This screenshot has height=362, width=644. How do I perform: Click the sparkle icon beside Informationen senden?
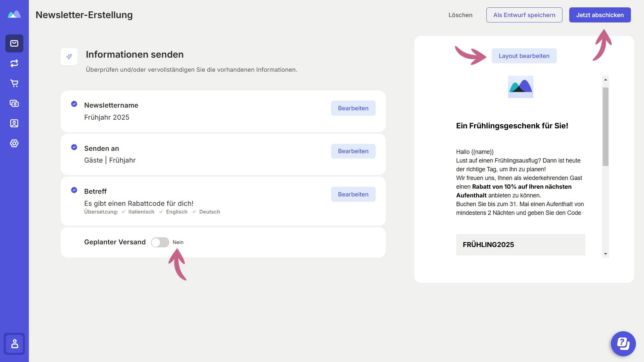pos(69,57)
